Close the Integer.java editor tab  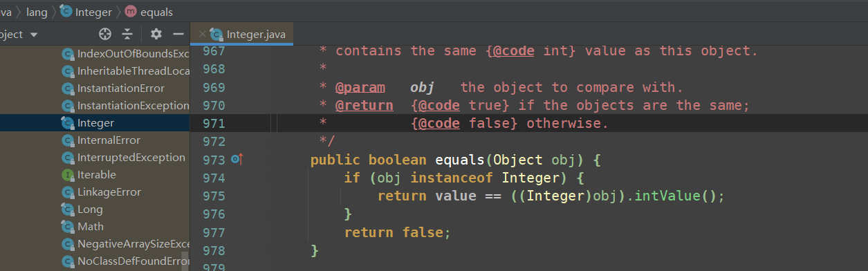click(202, 34)
